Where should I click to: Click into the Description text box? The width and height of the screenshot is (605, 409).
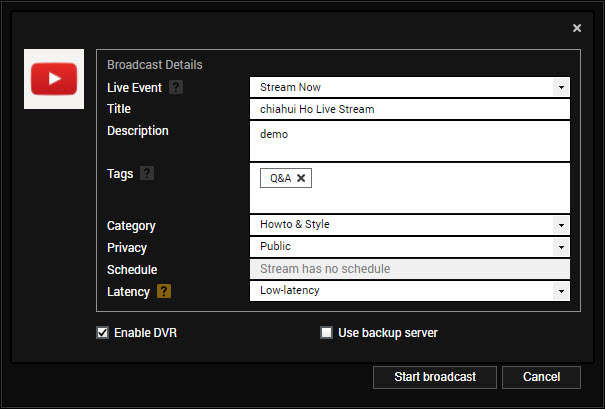point(409,140)
